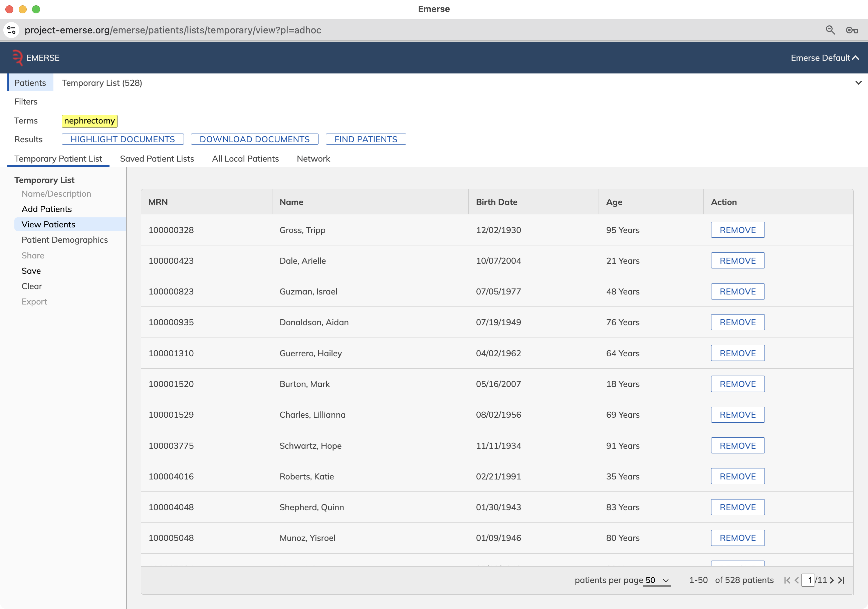Open the All Local Patients tab

pos(245,159)
